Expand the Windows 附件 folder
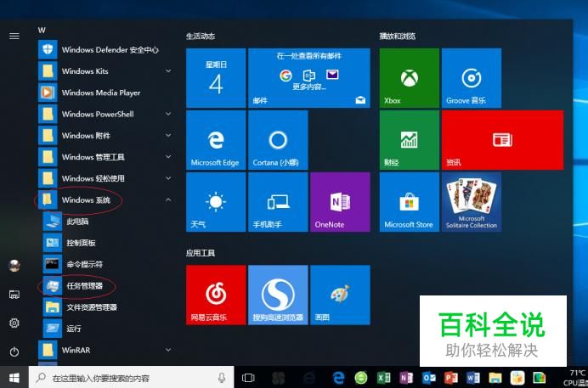 pos(105,136)
